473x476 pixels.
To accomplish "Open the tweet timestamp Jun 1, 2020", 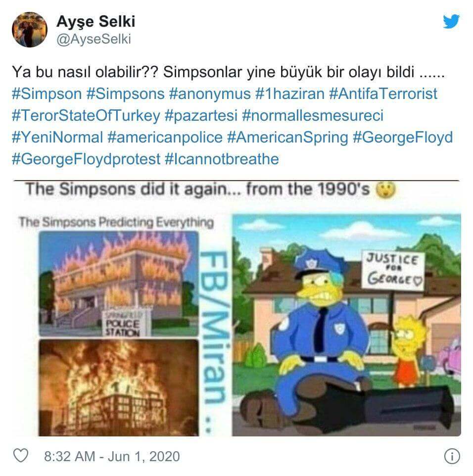I will pos(112,456).
